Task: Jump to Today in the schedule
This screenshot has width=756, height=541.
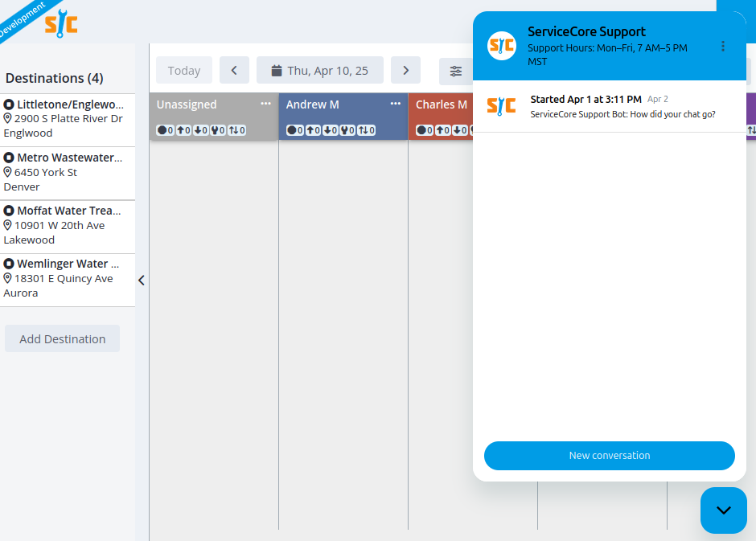Action: 184,70
